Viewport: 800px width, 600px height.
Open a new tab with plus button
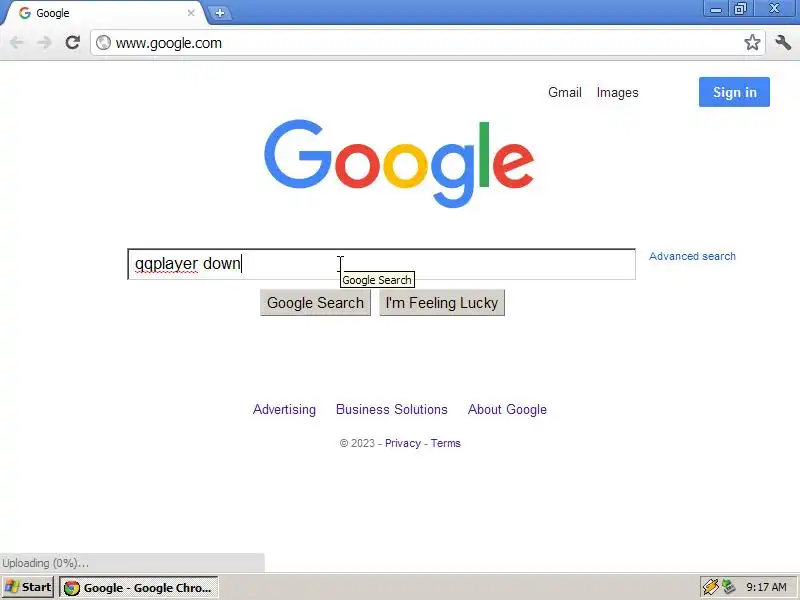pos(220,13)
